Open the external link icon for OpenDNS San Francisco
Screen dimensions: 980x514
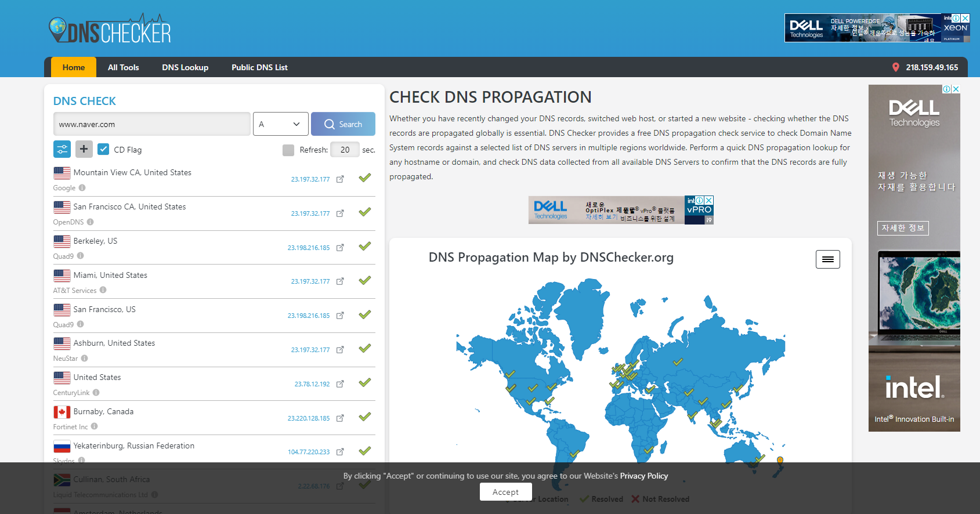(x=340, y=213)
